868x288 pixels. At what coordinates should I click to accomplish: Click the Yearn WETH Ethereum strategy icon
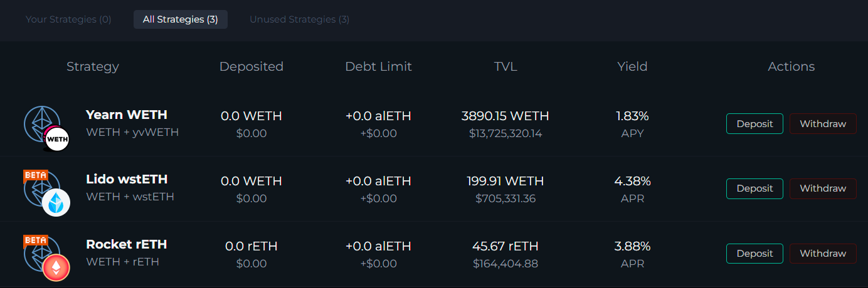tap(42, 123)
